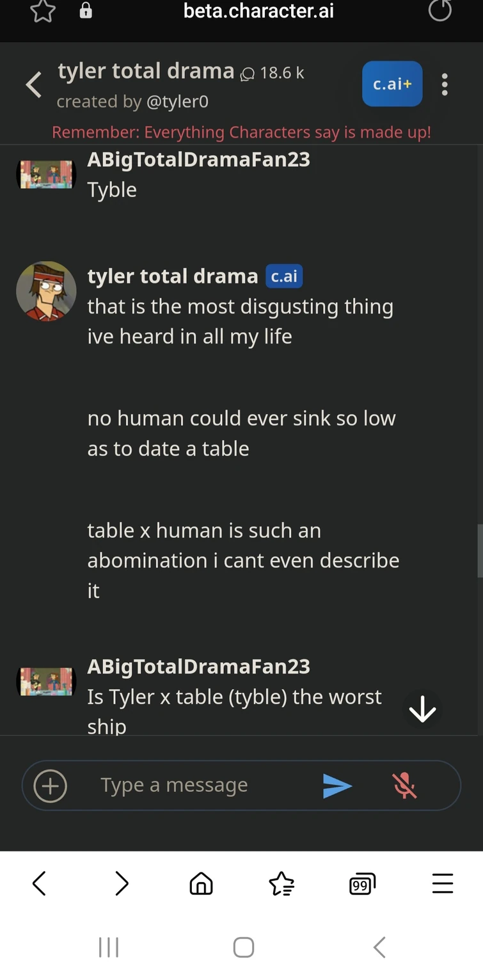The image size is (483, 980).
Task: Open the browser home page
Action: 202,884
